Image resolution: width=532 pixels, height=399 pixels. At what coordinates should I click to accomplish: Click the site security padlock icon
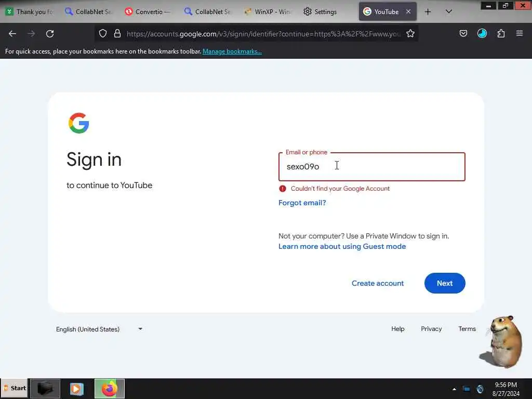coord(117,33)
